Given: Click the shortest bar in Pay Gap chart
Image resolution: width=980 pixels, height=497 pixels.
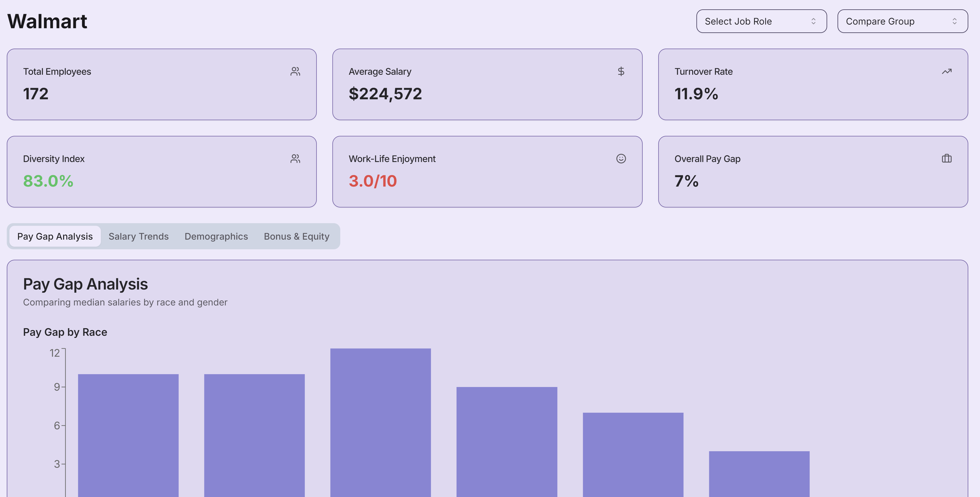Looking at the screenshot, I should [759, 473].
